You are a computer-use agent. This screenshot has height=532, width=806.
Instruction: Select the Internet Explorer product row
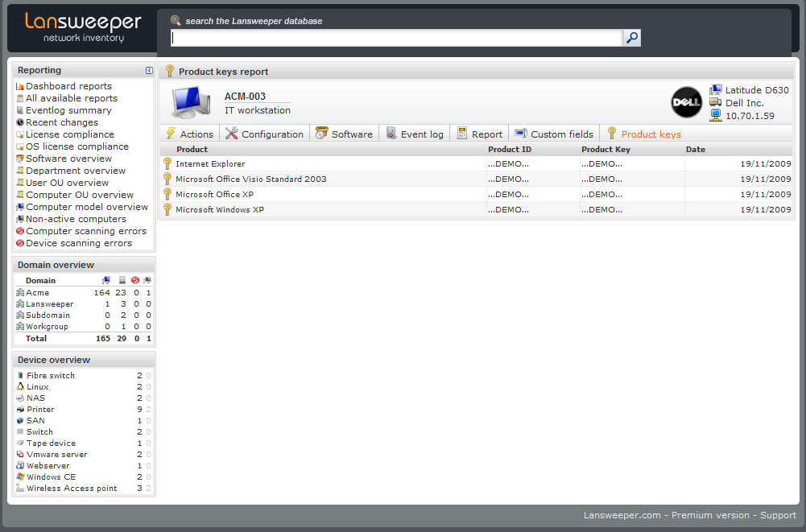477,163
